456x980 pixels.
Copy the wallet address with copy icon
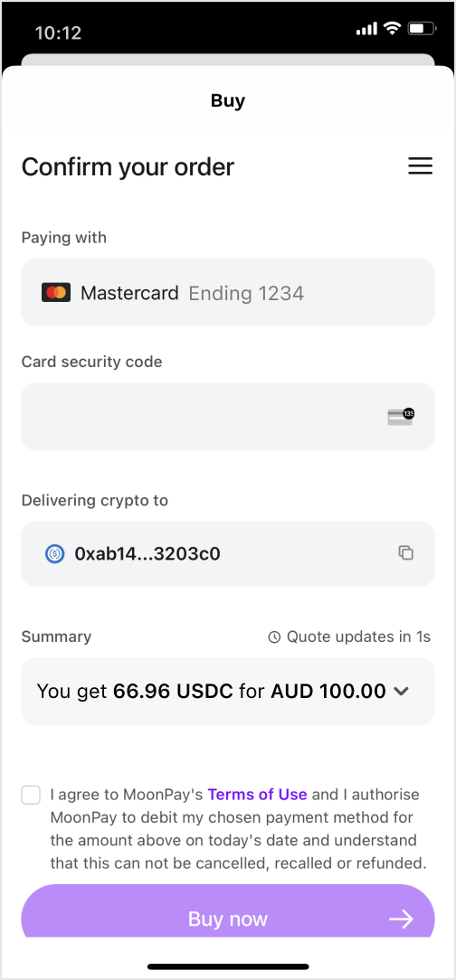pos(406,553)
